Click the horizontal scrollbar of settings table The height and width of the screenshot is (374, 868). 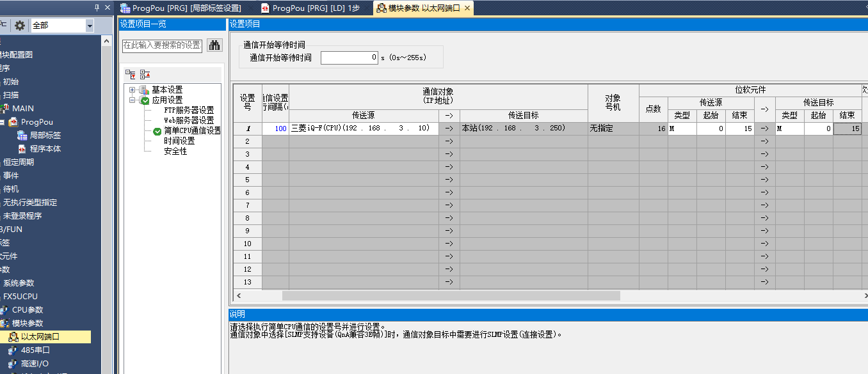(451, 296)
